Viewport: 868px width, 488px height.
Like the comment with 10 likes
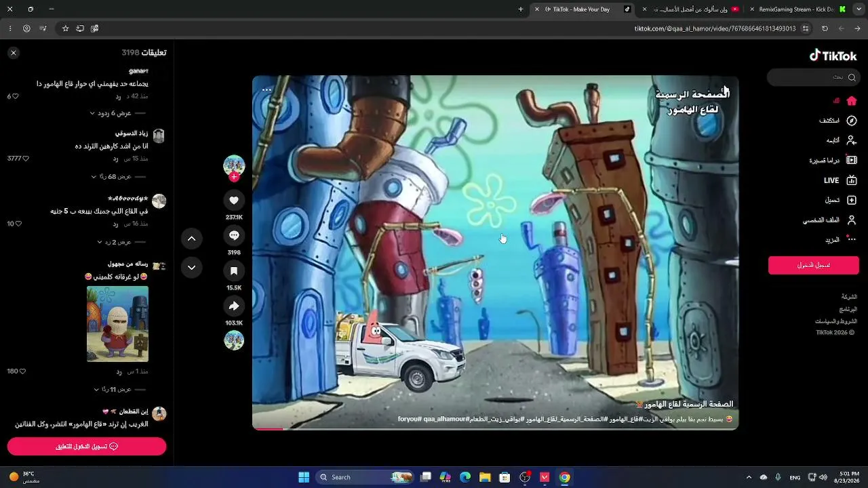(18, 224)
